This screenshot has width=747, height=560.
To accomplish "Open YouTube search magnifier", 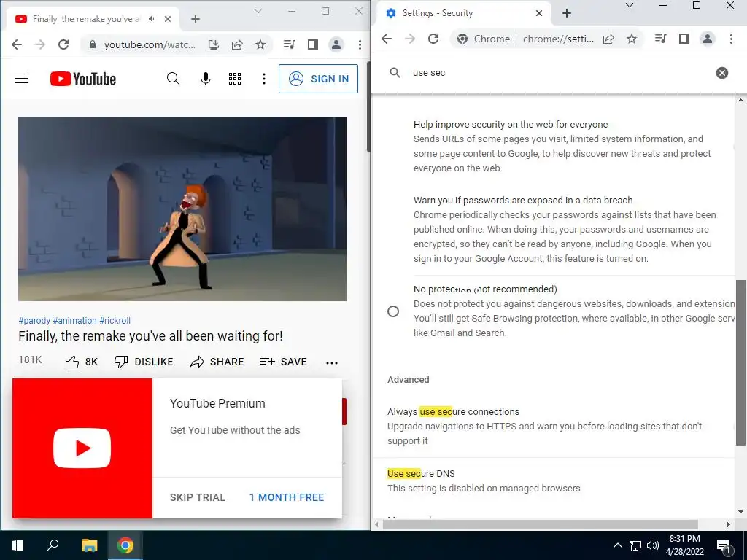I will tap(174, 79).
